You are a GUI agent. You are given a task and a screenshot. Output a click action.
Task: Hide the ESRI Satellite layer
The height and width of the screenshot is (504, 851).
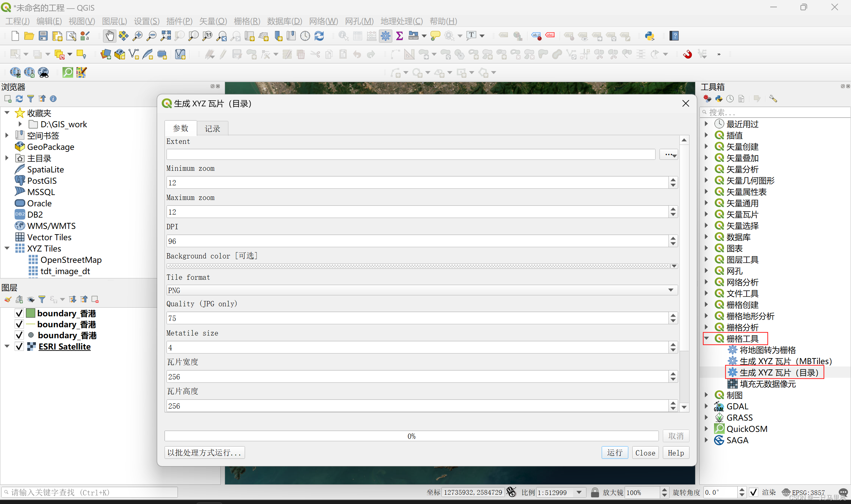pyautogui.click(x=19, y=347)
